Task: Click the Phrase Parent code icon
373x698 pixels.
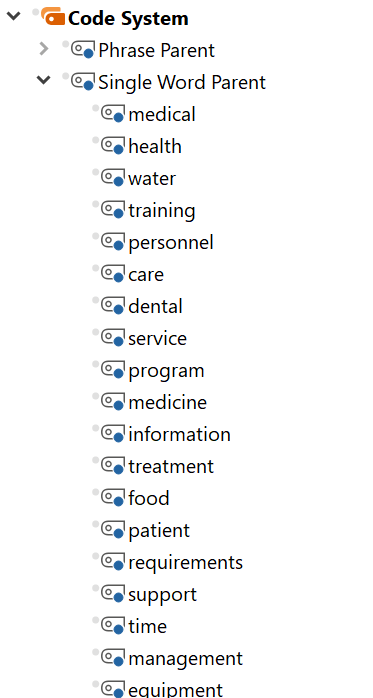Action: click(83, 49)
